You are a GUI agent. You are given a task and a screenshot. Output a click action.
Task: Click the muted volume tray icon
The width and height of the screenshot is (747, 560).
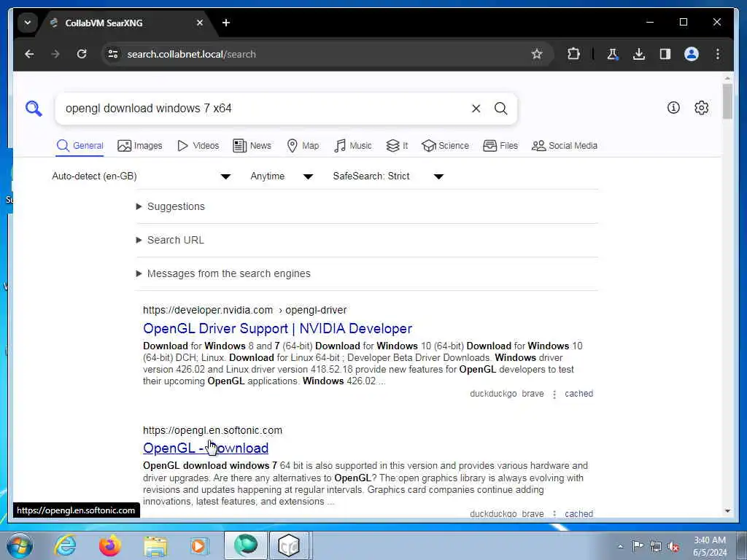(x=673, y=547)
